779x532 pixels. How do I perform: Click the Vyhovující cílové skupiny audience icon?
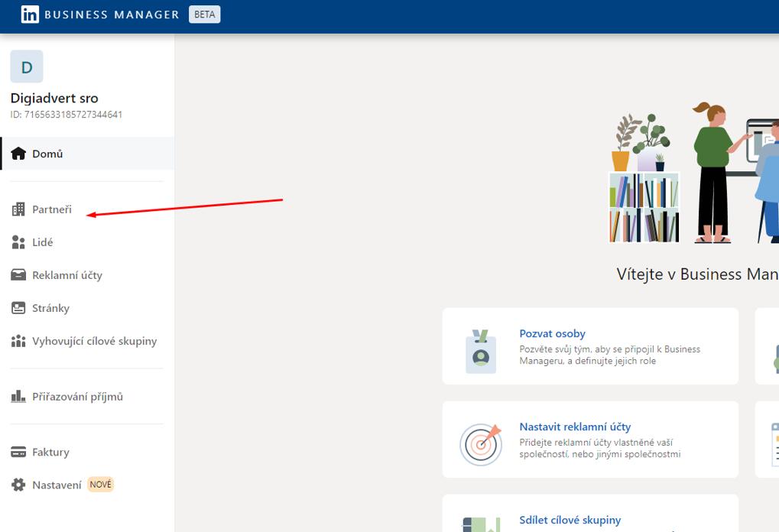click(17, 342)
